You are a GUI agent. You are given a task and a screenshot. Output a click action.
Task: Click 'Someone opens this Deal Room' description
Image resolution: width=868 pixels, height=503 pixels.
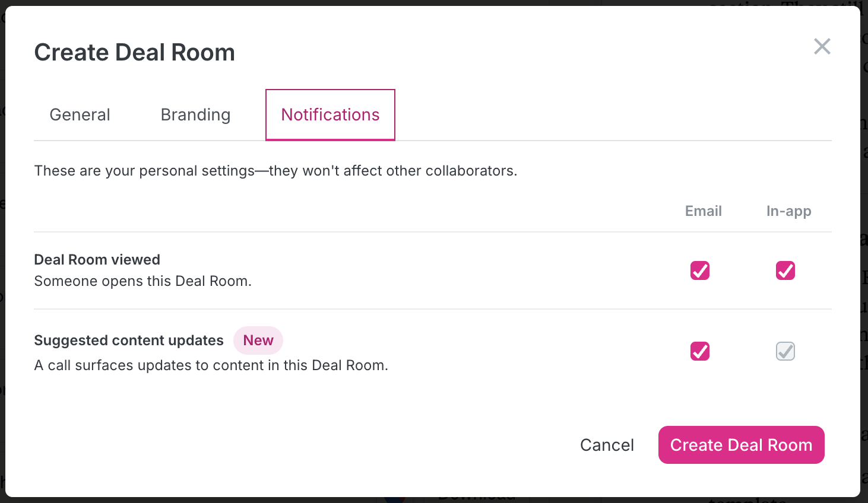(x=143, y=281)
